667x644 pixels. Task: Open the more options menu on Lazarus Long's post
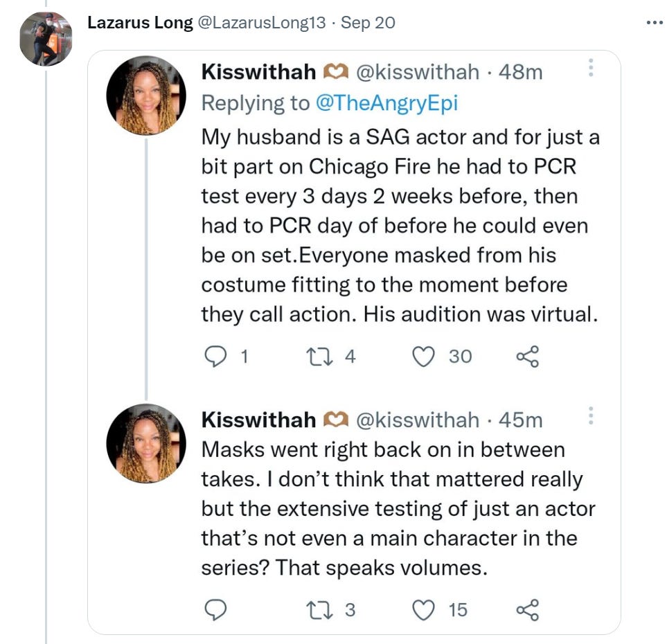tap(654, 23)
